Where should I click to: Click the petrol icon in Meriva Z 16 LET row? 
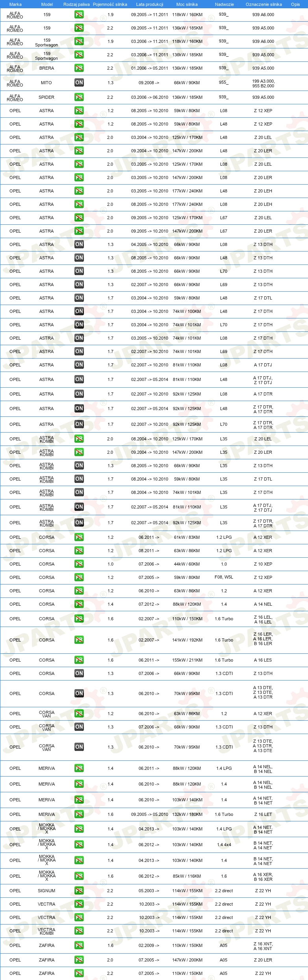(x=79, y=814)
